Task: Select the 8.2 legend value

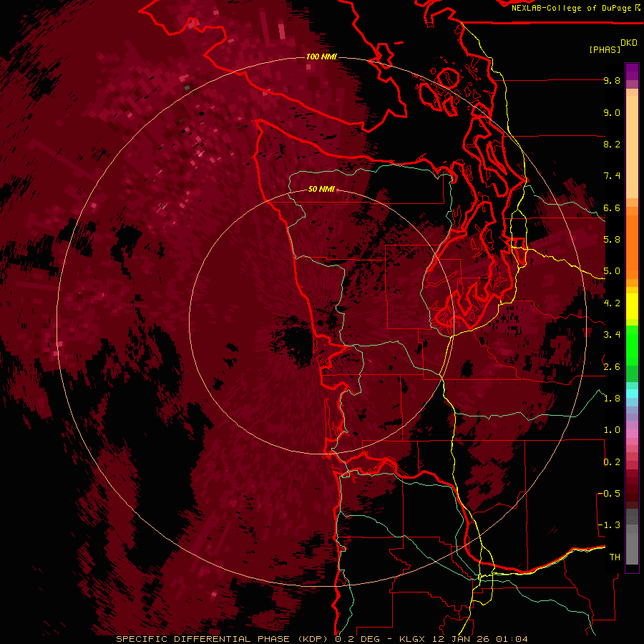Action: pyautogui.click(x=612, y=144)
